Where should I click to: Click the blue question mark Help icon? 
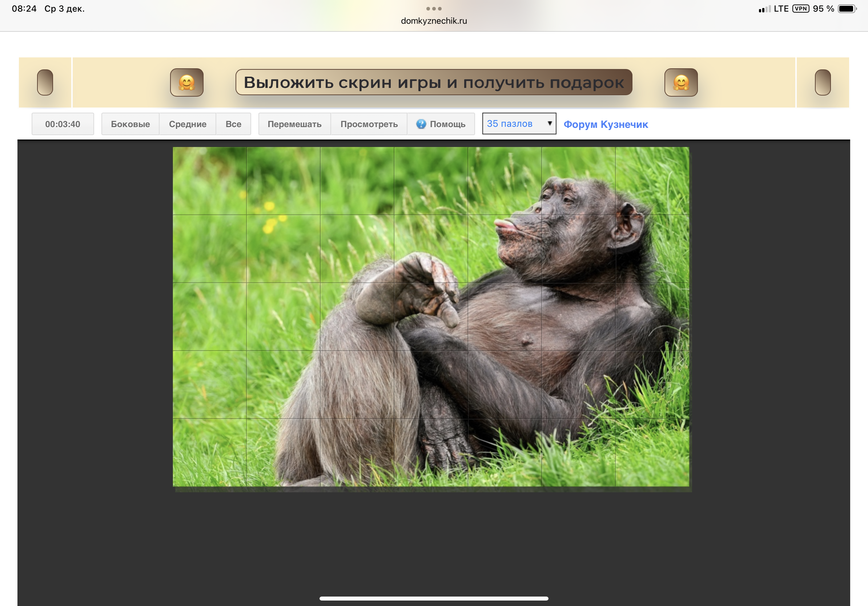421,124
